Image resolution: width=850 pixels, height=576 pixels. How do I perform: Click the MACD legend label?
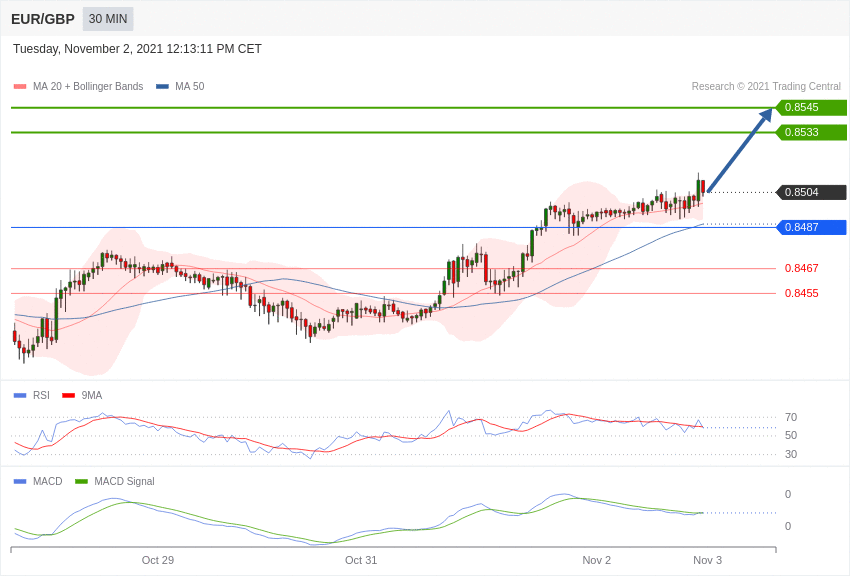pyautogui.click(x=48, y=481)
